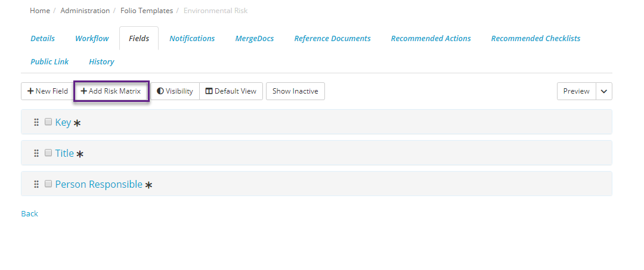
Task: Select the Title field checkbox
Action: click(x=48, y=153)
